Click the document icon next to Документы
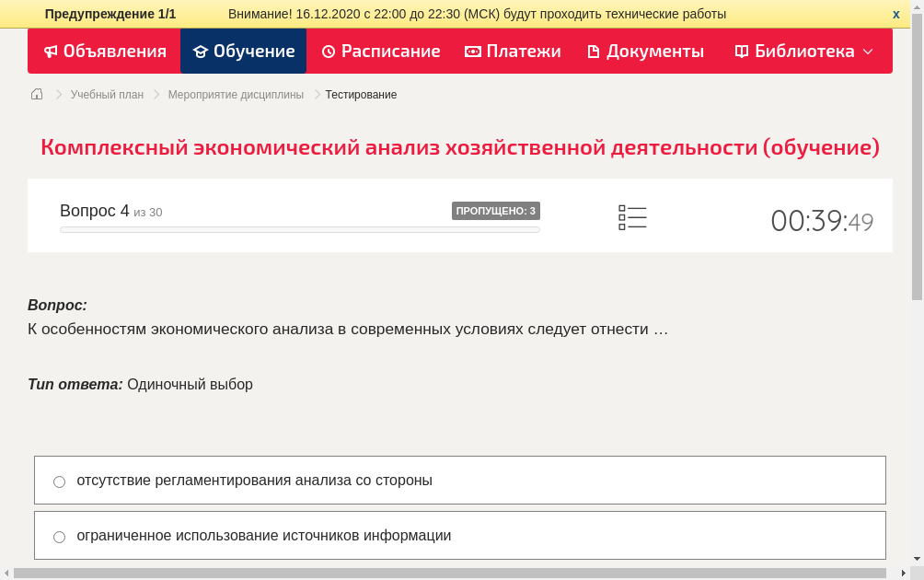The image size is (924, 580). pyautogui.click(x=594, y=52)
